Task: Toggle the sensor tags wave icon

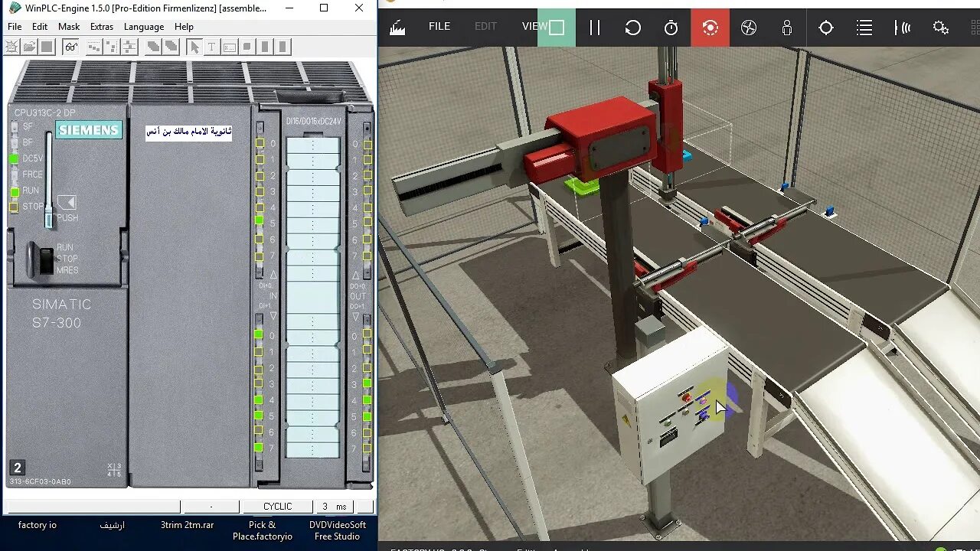Action: pos(903,28)
